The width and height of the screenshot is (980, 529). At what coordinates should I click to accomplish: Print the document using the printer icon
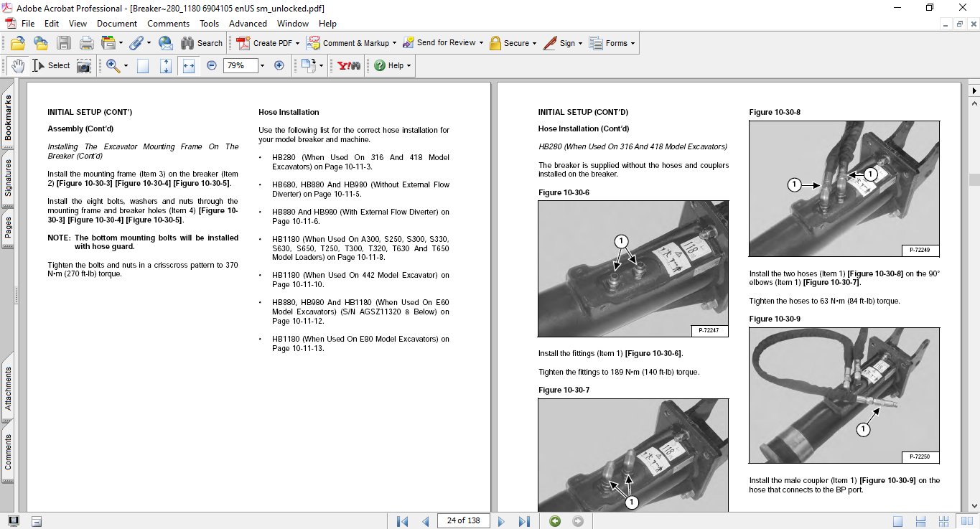pyautogui.click(x=86, y=43)
